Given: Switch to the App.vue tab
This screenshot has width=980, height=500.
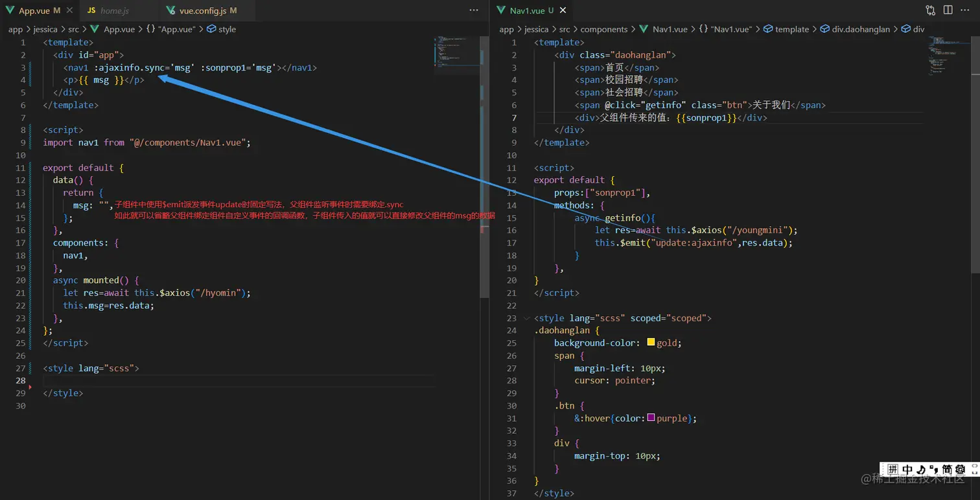Looking at the screenshot, I should coord(38,10).
